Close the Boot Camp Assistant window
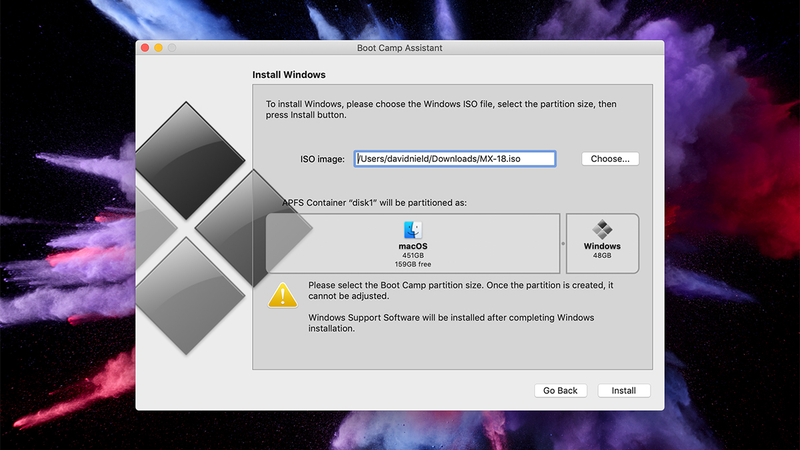This screenshot has width=800, height=450. coord(145,47)
